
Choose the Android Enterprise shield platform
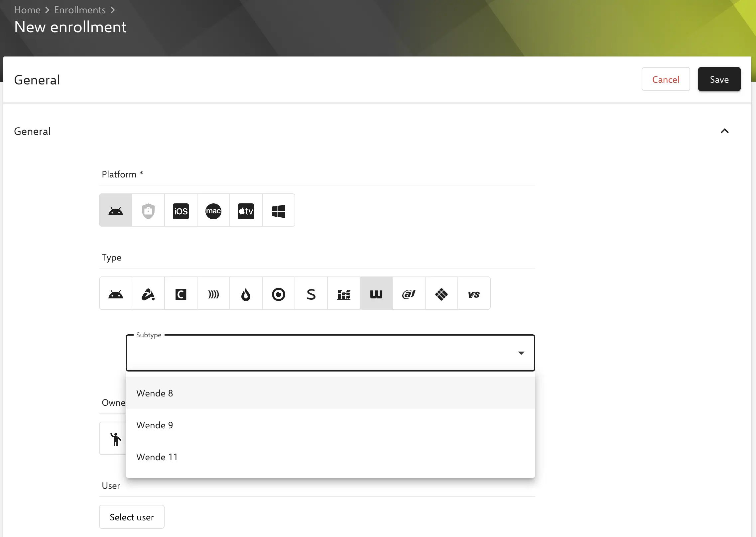point(148,211)
